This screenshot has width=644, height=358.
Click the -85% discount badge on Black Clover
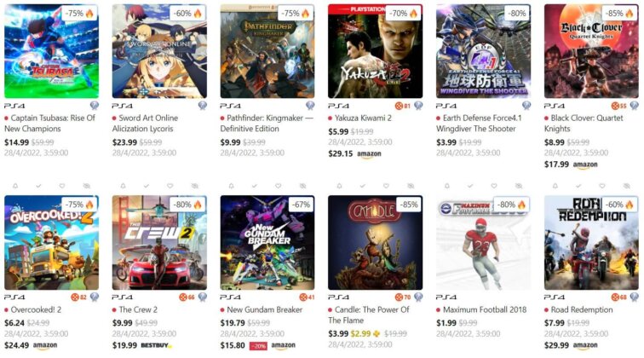pos(619,13)
